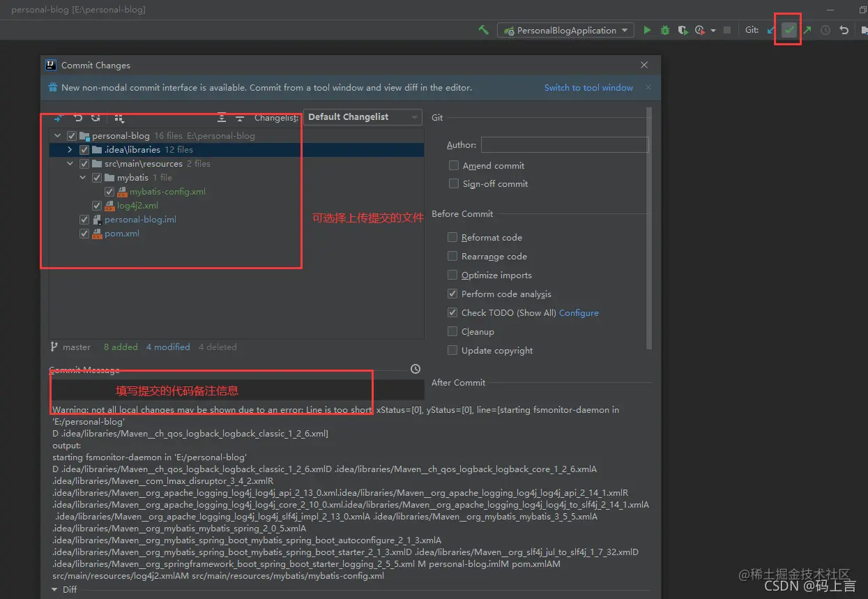Enable Rearrange code checkbox
This screenshot has width=868, height=599.
point(452,257)
